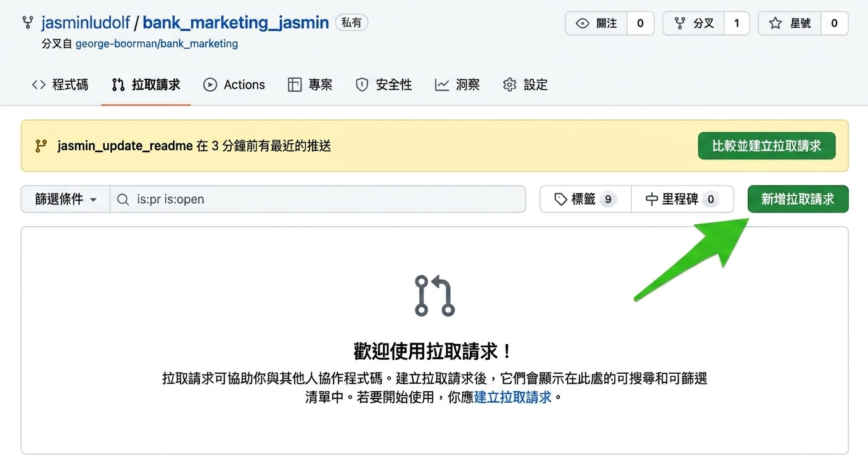This screenshot has width=868, height=473.
Task: Click the fork icon beside jasminludolf
Action: click(x=28, y=23)
